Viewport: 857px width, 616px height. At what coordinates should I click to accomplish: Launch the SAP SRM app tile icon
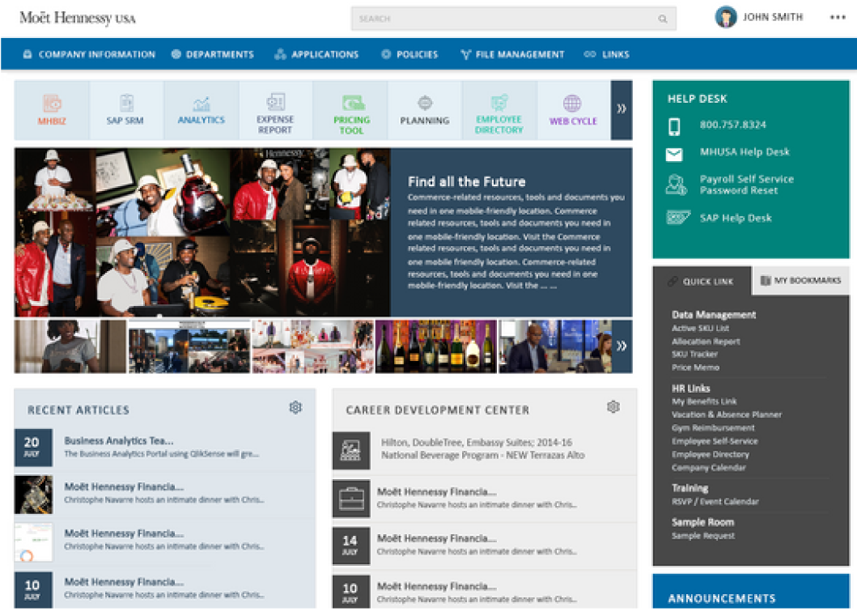[126, 103]
